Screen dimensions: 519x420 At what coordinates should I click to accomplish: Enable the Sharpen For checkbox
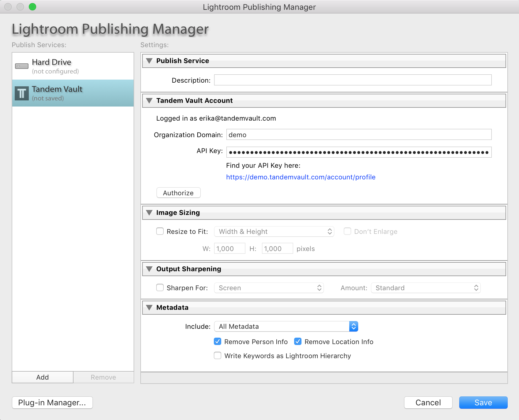pyautogui.click(x=160, y=287)
